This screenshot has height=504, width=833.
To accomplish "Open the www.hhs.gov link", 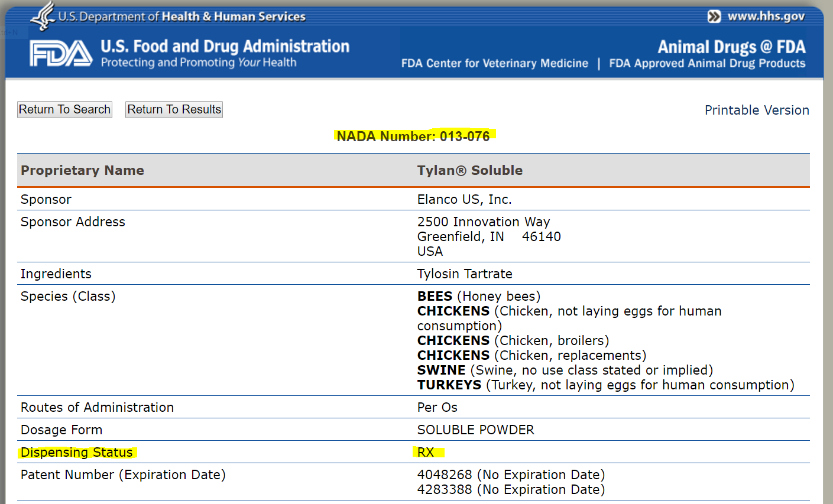I will 766,17.
